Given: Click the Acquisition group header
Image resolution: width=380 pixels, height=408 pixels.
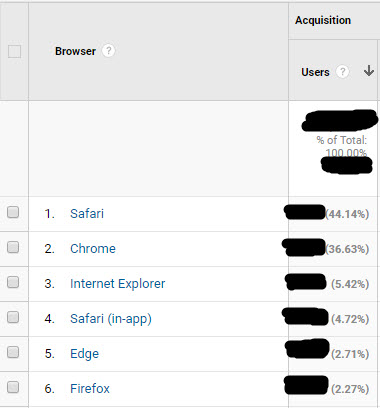Looking at the screenshot, I should [x=323, y=20].
